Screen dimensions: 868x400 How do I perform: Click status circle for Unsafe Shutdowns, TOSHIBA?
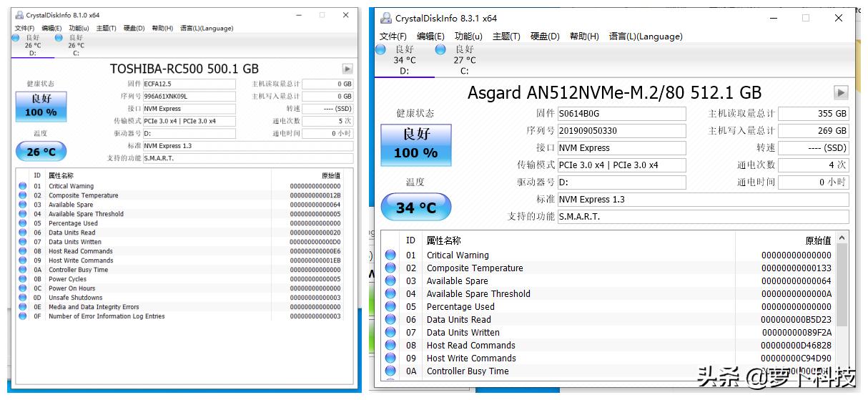point(23,298)
